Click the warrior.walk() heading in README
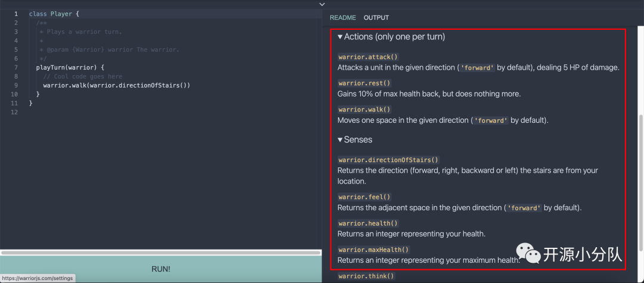Viewport: 644px width, 283px height. [x=364, y=110]
